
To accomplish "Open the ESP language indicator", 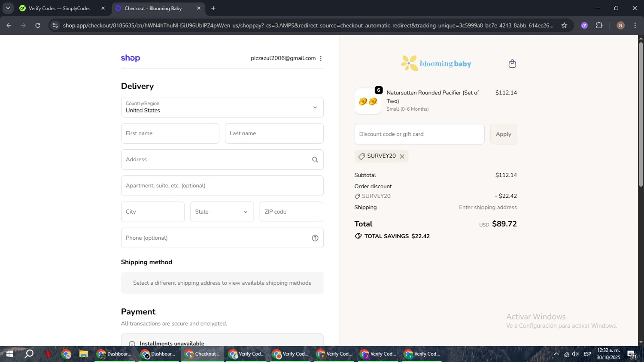I will tap(587, 354).
